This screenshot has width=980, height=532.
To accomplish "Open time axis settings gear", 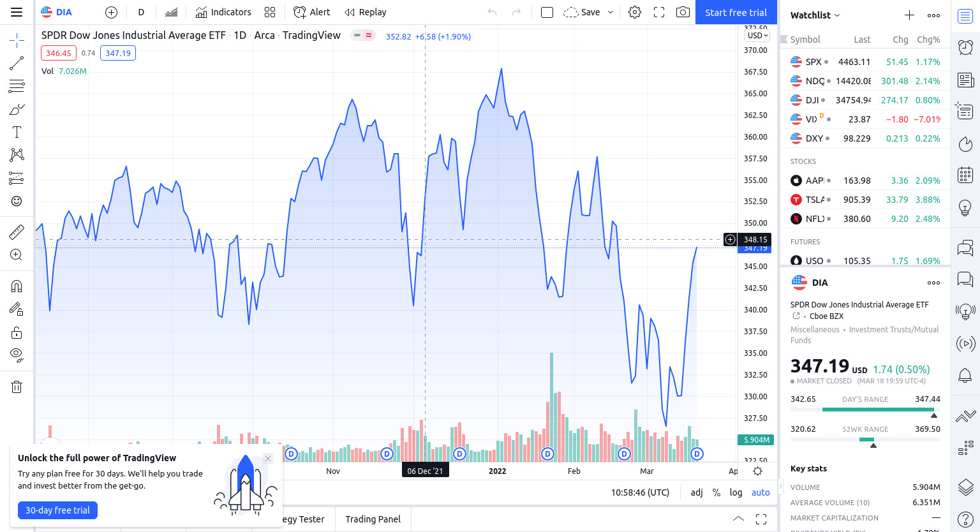I will click(757, 471).
